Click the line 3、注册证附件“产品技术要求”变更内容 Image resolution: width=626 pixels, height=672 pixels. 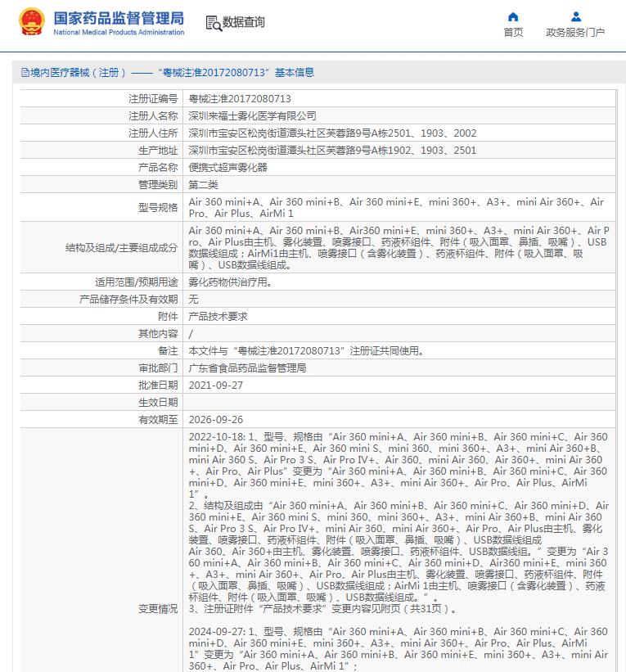[322, 609]
